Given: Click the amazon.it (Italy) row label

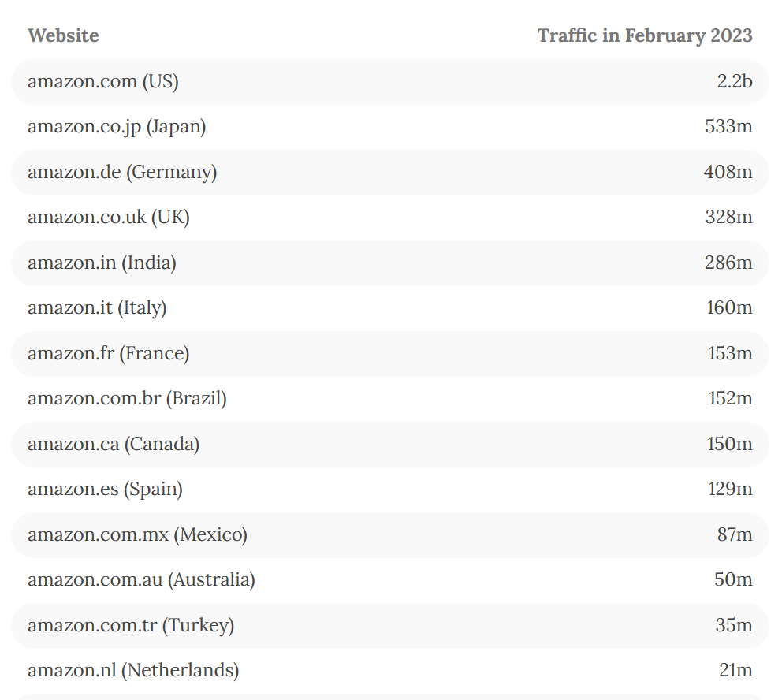Looking at the screenshot, I should click(97, 307).
